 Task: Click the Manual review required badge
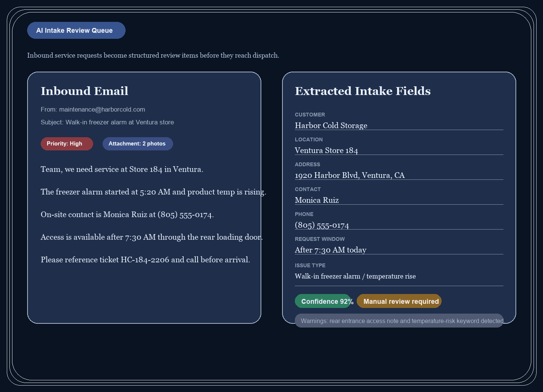tap(399, 301)
